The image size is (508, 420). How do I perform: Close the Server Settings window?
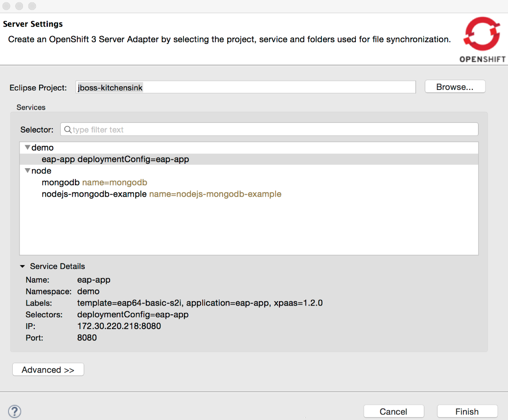tap(7, 6)
